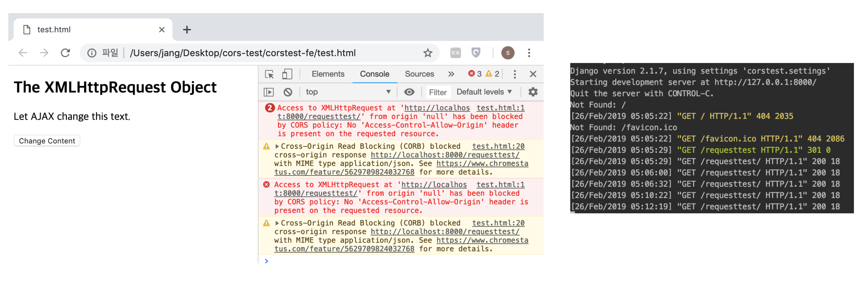Open the Chrome three-dot menu

tap(529, 53)
